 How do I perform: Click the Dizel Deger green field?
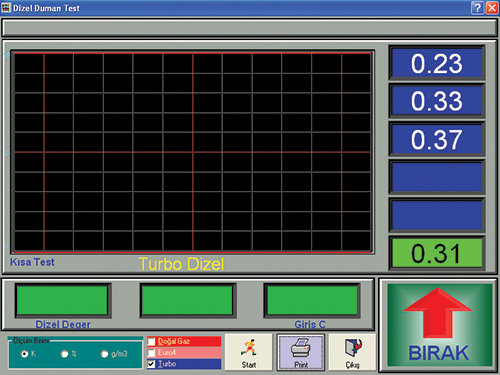tap(63, 300)
